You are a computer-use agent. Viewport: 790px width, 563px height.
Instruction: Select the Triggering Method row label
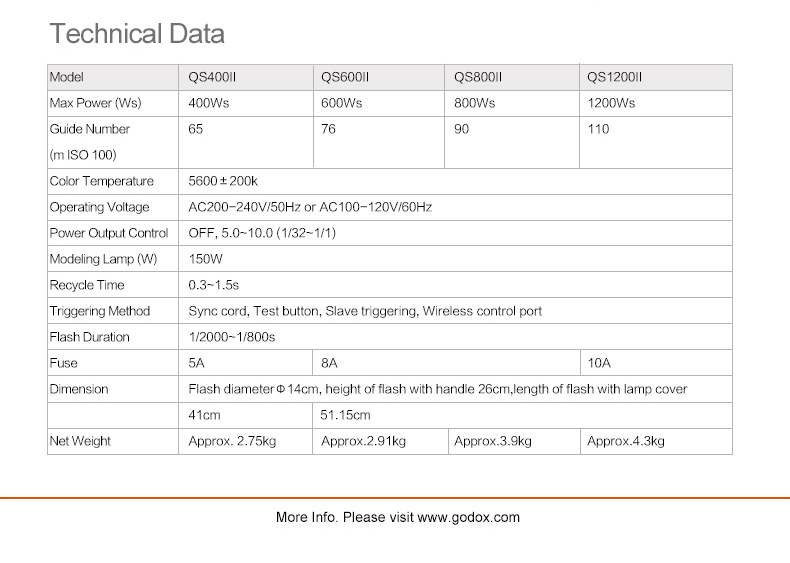coord(100,311)
